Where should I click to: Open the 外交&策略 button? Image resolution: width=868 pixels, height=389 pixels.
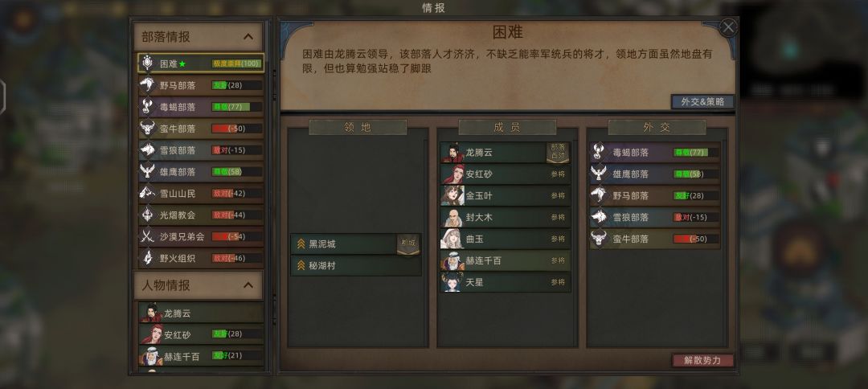pos(702,102)
